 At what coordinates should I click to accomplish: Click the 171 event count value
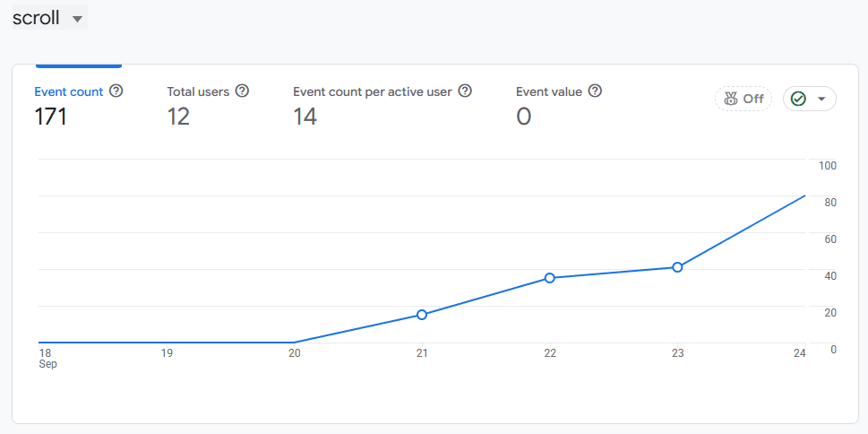(50, 117)
